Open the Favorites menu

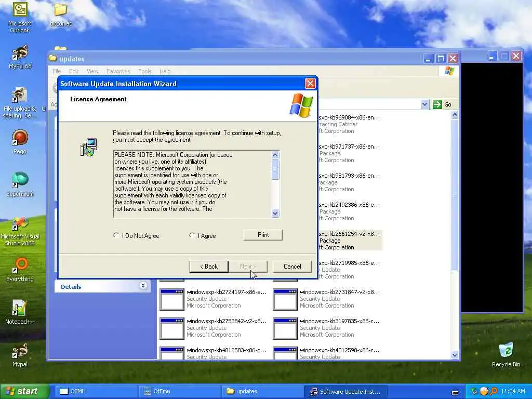[118, 71]
